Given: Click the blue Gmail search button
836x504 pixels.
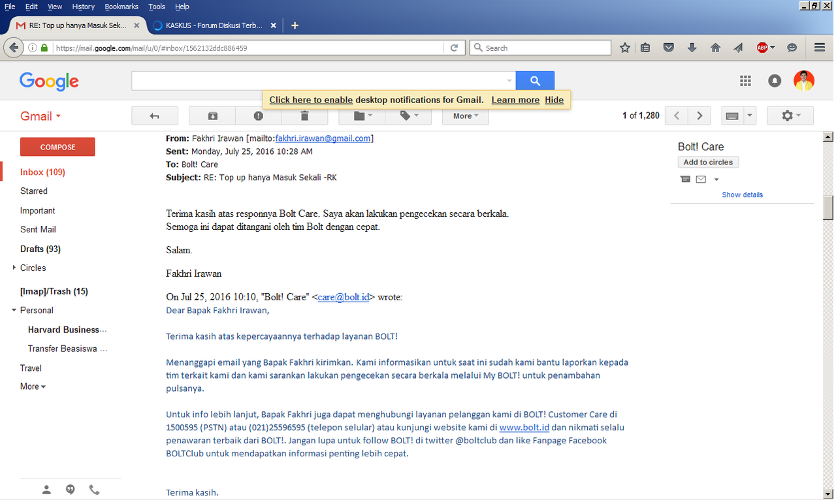Looking at the screenshot, I should [x=535, y=81].
